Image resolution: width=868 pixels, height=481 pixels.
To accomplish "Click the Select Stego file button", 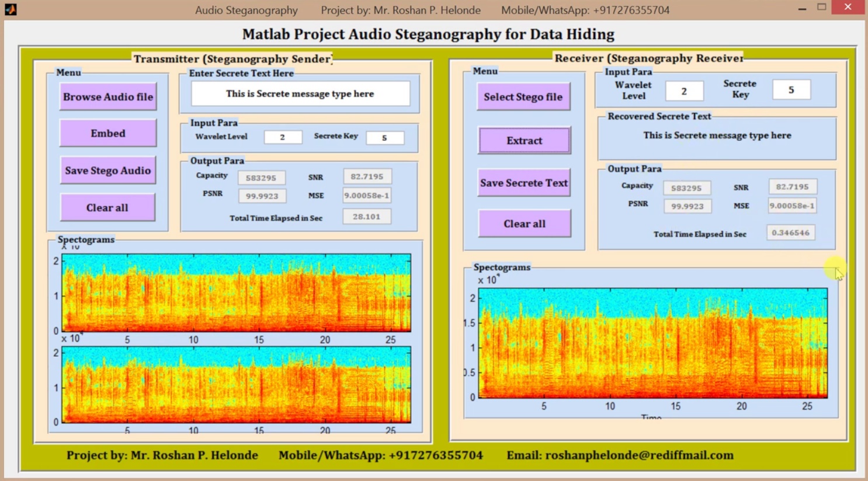I will [x=523, y=96].
